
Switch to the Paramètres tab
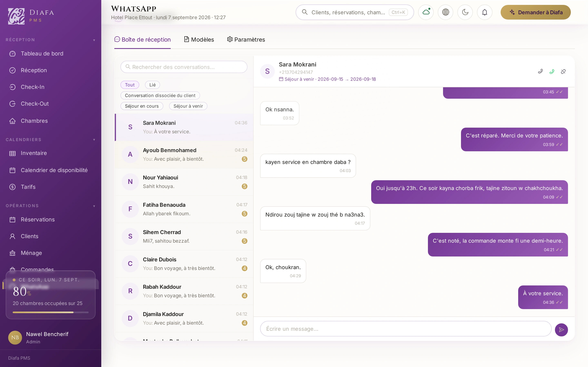246,40
